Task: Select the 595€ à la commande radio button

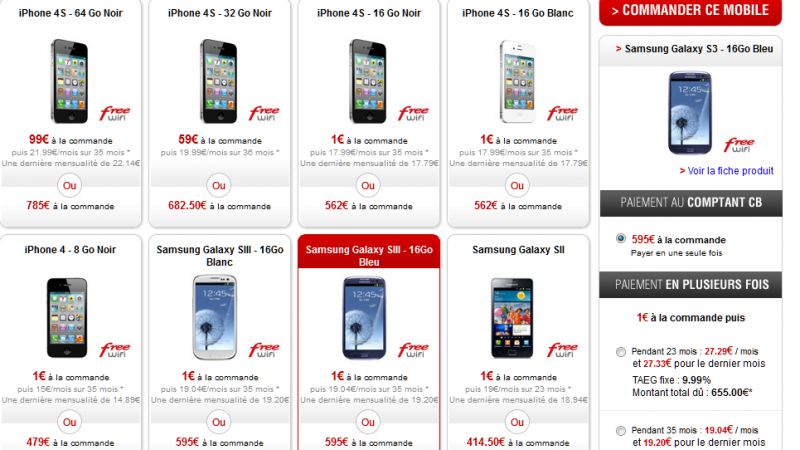Action: (x=620, y=238)
